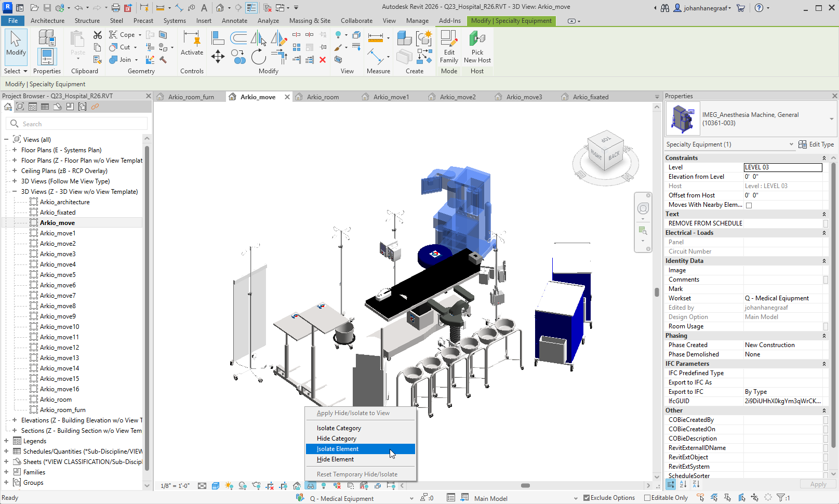Toggle the RevitExtObject checkbox

825,457
